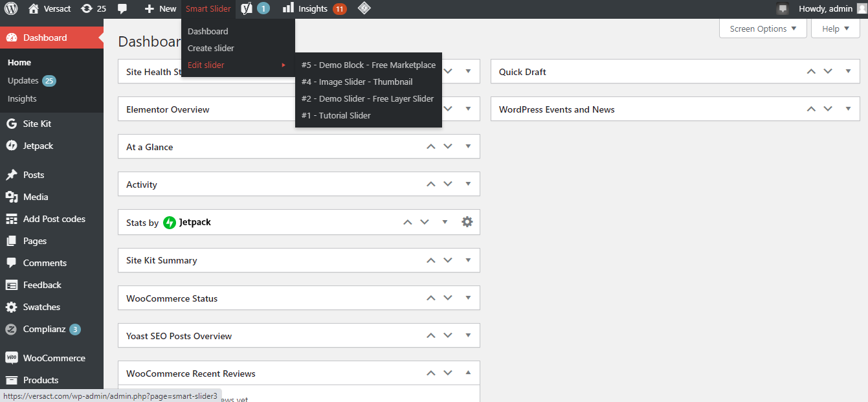Screen dimensions: 868x402
Task: Open the Versact site home icon
Action: [34, 8]
